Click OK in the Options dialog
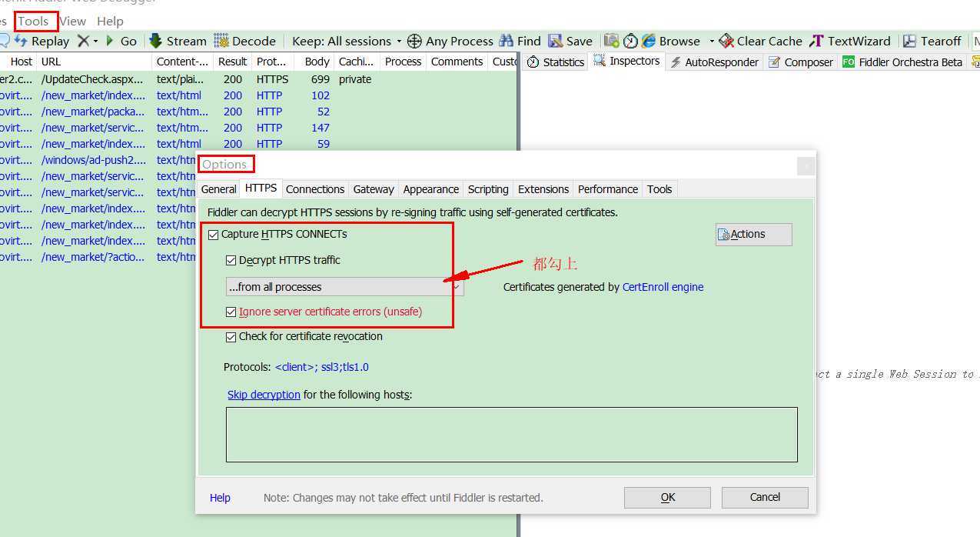This screenshot has width=980, height=537. (x=667, y=498)
